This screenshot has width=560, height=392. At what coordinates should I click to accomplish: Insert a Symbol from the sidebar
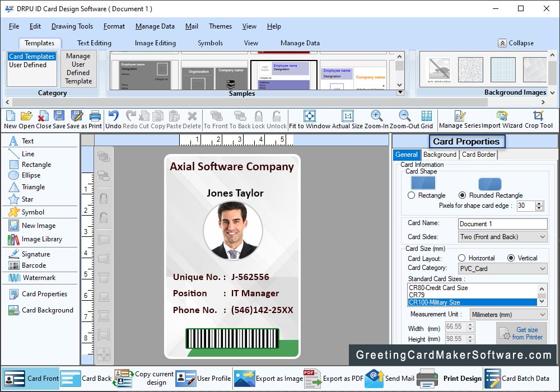[26, 212]
